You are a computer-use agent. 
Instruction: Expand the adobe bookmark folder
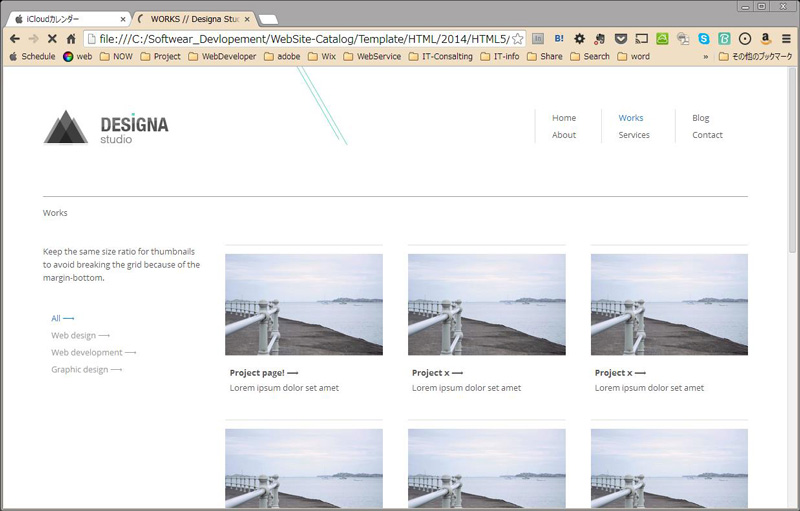tap(282, 57)
